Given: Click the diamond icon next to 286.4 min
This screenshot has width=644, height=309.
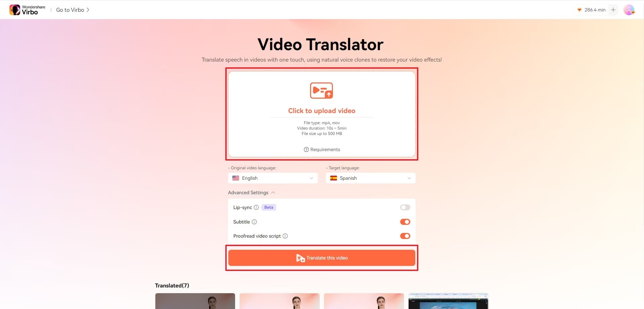Looking at the screenshot, I should point(580,10).
